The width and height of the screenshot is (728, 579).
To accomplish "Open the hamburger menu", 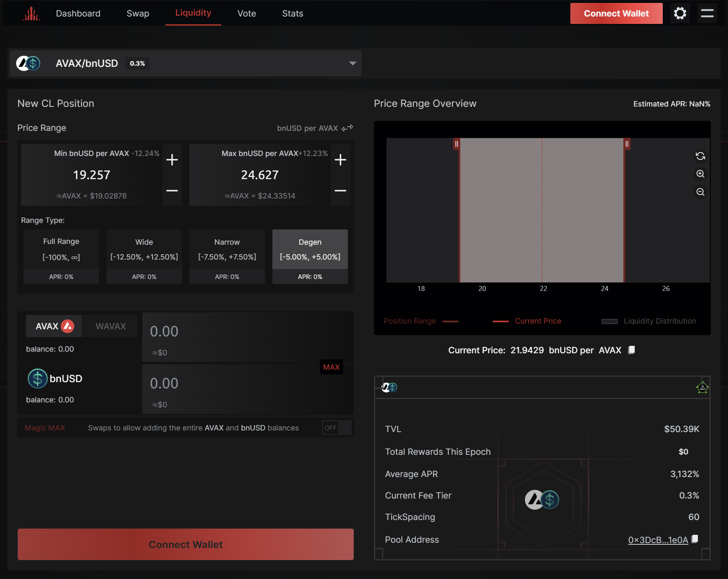I will tap(707, 13).
